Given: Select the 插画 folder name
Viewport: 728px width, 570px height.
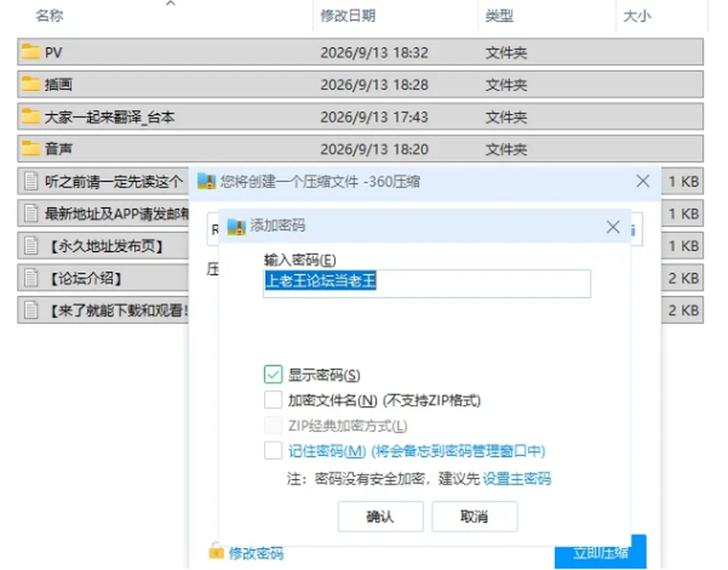Looking at the screenshot, I should [x=58, y=84].
